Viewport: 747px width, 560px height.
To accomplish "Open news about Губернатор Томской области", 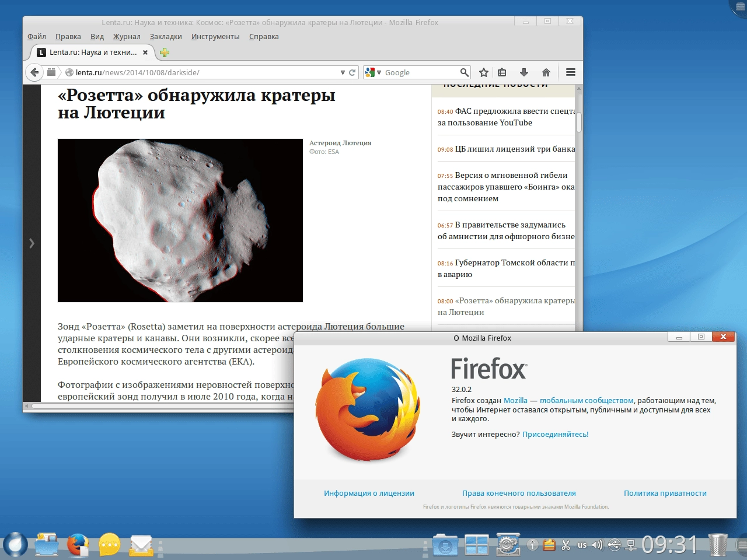I will coord(506,268).
